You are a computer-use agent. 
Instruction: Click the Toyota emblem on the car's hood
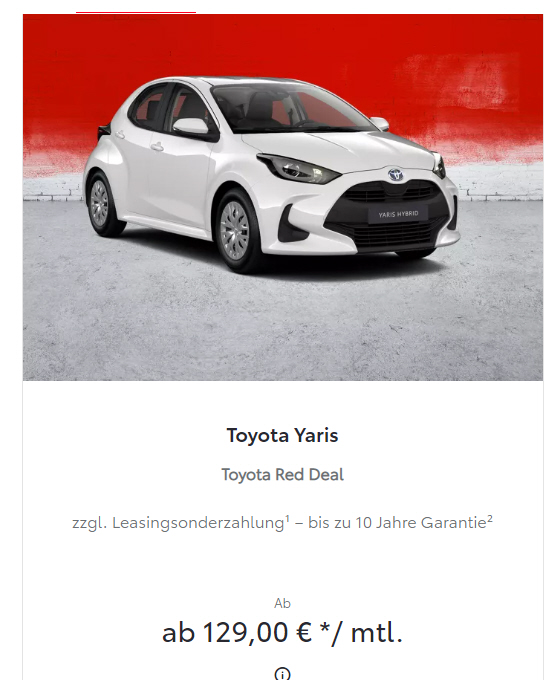(x=395, y=174)
